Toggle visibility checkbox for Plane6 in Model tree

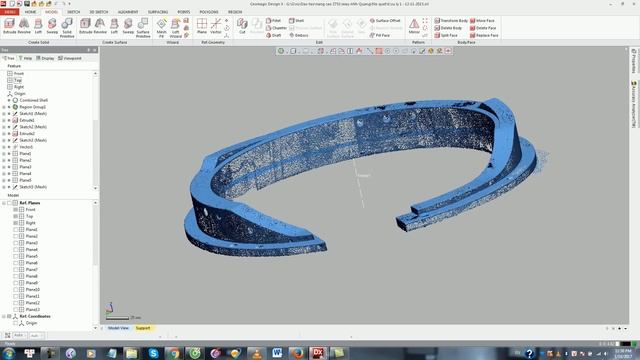(16, 263)
